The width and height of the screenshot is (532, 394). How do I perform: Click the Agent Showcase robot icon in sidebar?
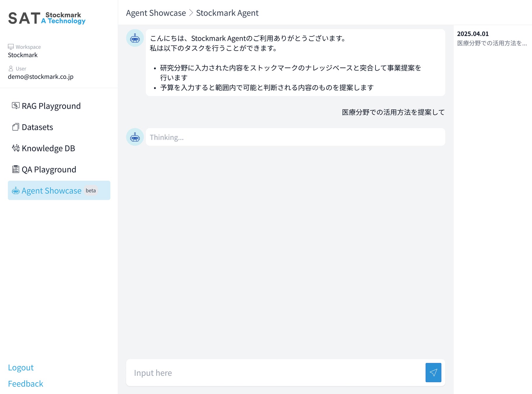(x=16, y=191)
